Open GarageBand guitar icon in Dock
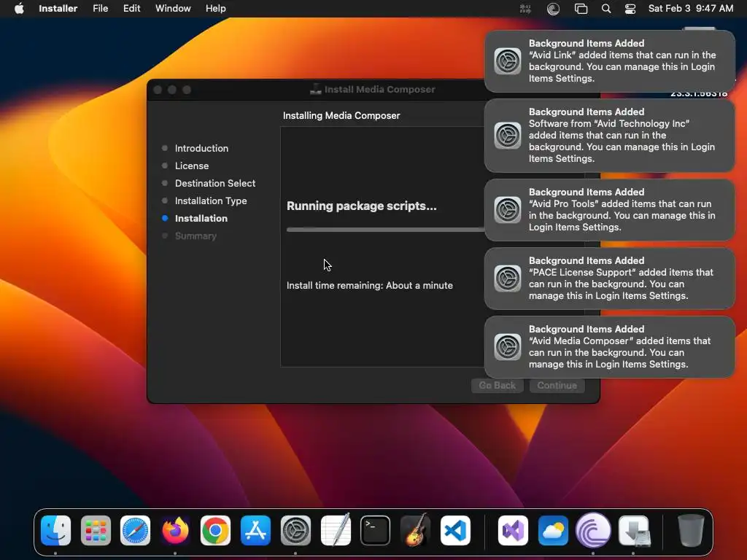This screenshot has height=560, width=747. coord(415,530)
